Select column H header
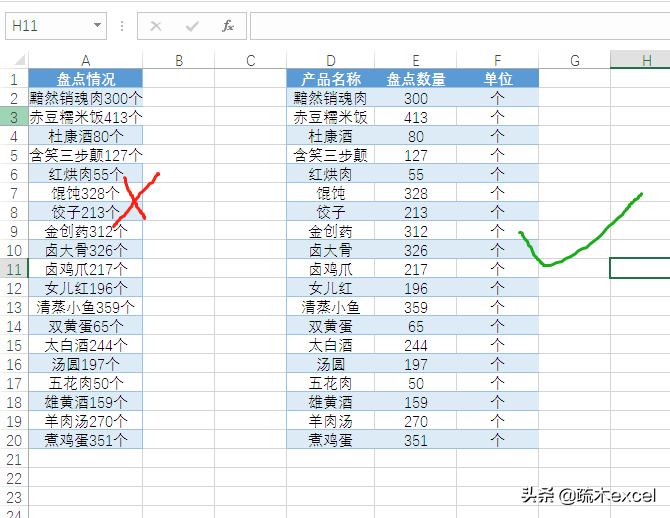The image size is (670, 518). click(x=640, y=60)
